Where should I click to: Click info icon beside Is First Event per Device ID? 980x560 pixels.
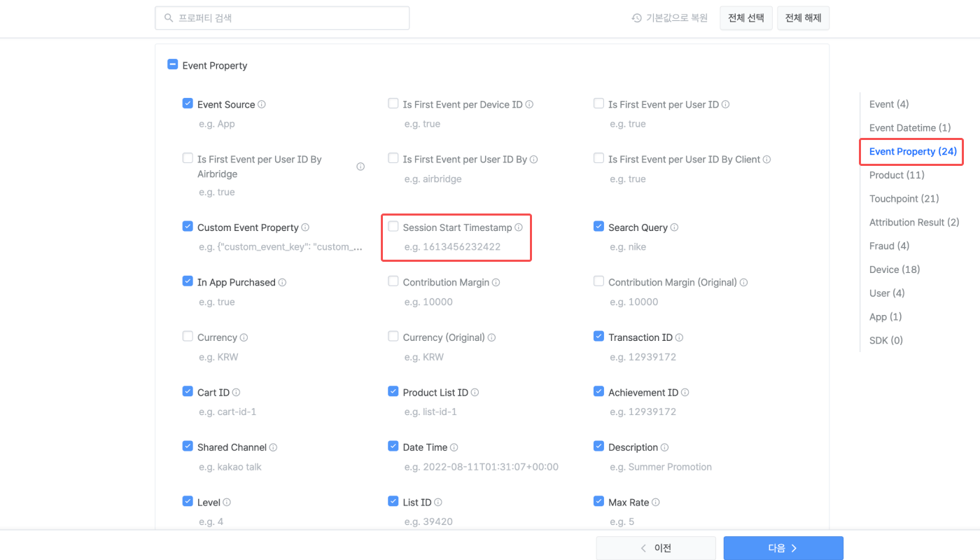(529, 104)
